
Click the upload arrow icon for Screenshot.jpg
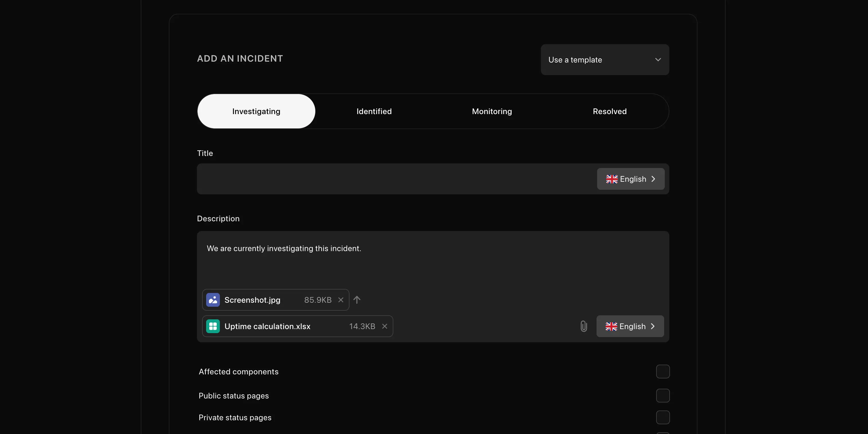point(357,300)
